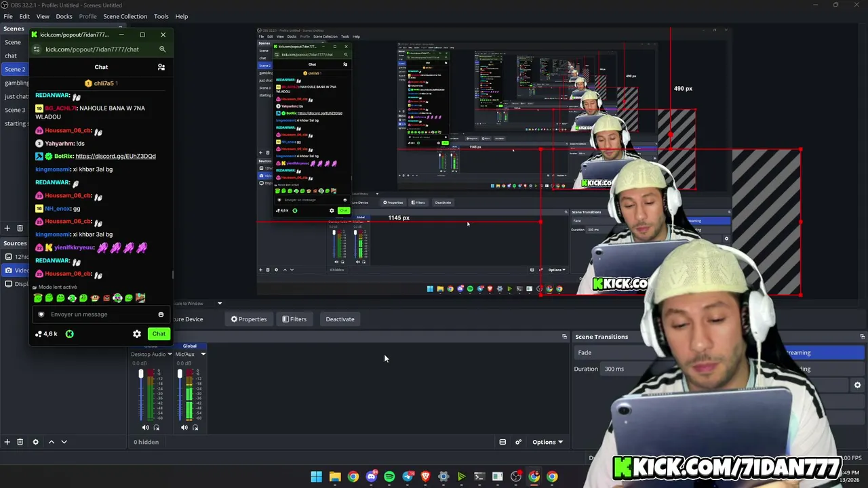The height and width of the screenshot is (488, 868).
Task: Click the Envoyer un message input field
Action: coord(101,314)
